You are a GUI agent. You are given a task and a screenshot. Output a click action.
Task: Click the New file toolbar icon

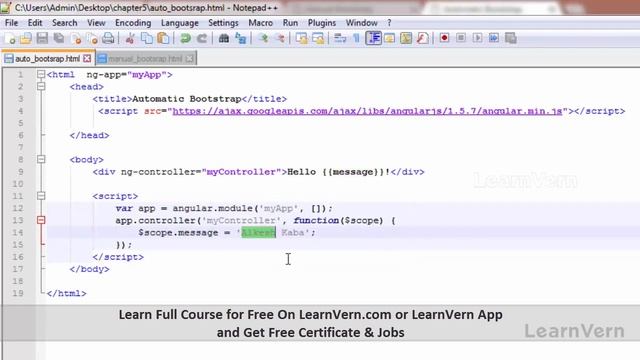pyautogui.click(x=11, y=38)
